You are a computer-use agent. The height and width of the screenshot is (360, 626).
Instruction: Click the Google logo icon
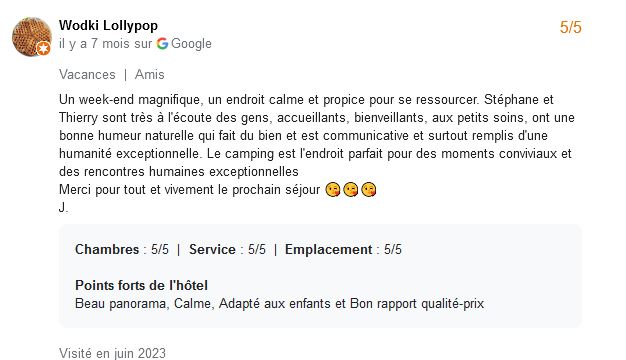coord(162,44)
